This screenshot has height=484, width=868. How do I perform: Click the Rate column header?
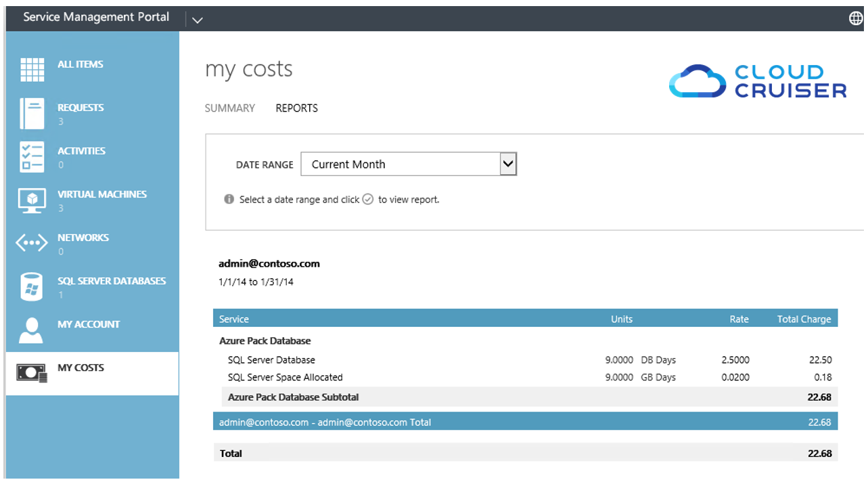(739, 319)
